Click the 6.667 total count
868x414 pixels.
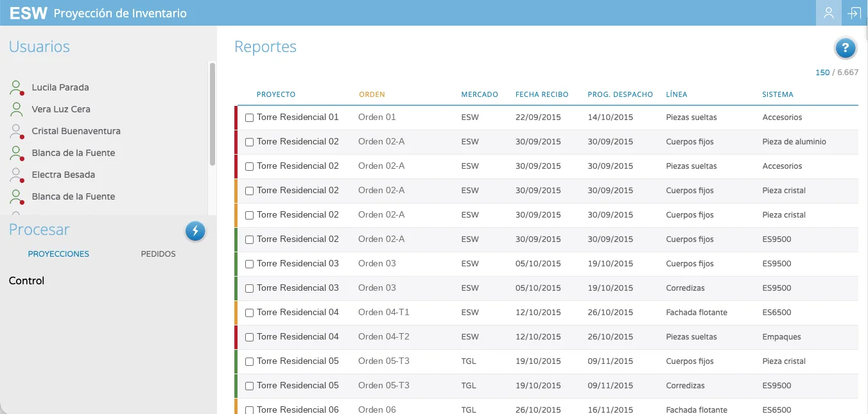[847, 73]
